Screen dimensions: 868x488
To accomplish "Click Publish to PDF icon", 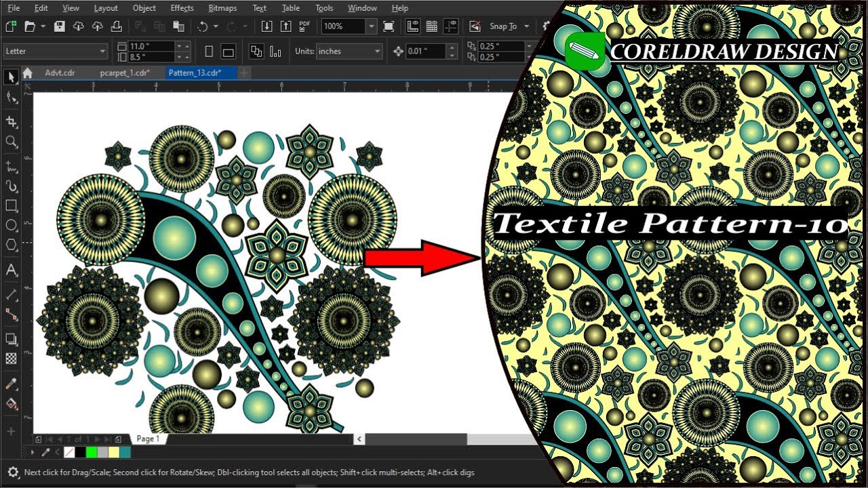I will click(x=305, y=26).
